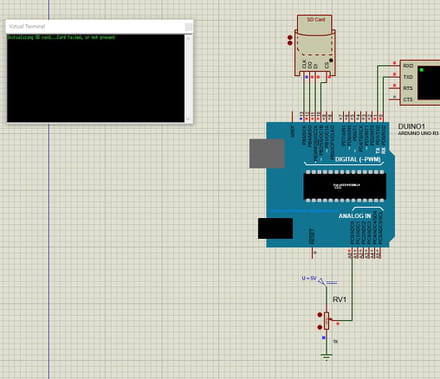Click the Virtual Terminal scrollbar up arrow
This screenshot has width=440, height=379.
tap(188, 38)
